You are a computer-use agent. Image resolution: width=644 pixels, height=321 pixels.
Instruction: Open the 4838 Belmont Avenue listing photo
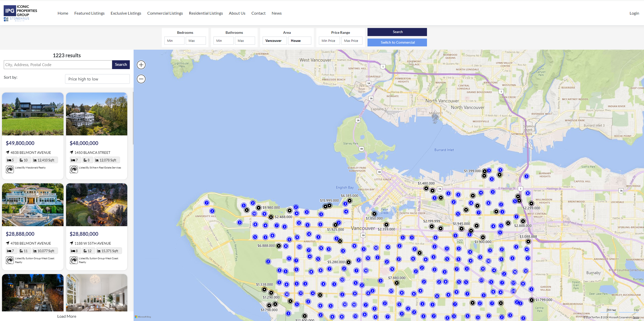pos(33,114)
